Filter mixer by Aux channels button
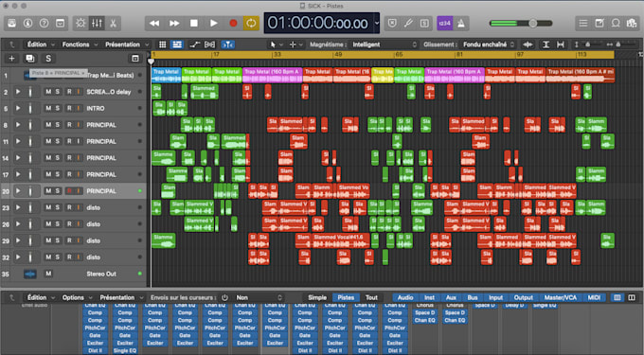The height and width of the screenshot is (355, 644). (x=451, y=297)
